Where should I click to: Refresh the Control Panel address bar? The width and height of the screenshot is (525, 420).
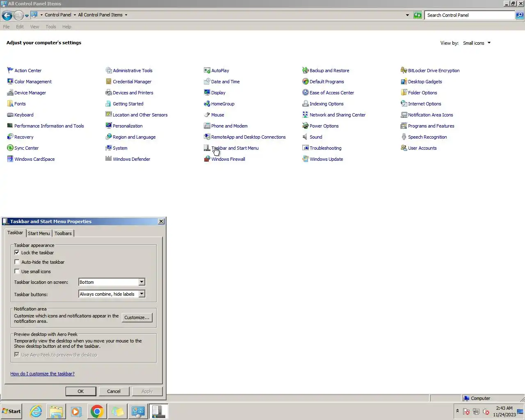pyautogui.click(x=418, y=15)
